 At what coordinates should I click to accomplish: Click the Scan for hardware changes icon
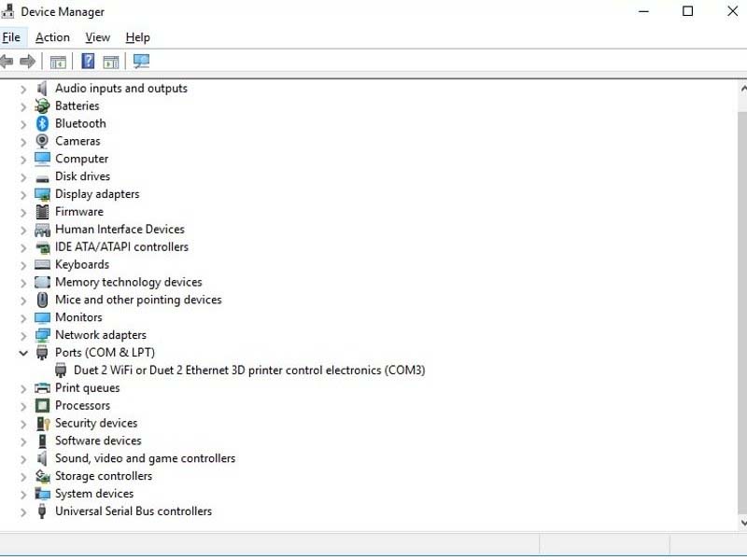tap(142, 61)
